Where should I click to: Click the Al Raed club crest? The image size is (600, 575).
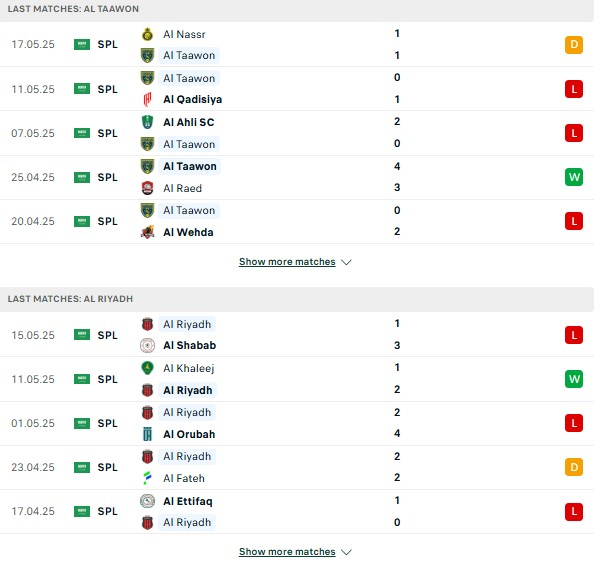[x=147, y=188]
